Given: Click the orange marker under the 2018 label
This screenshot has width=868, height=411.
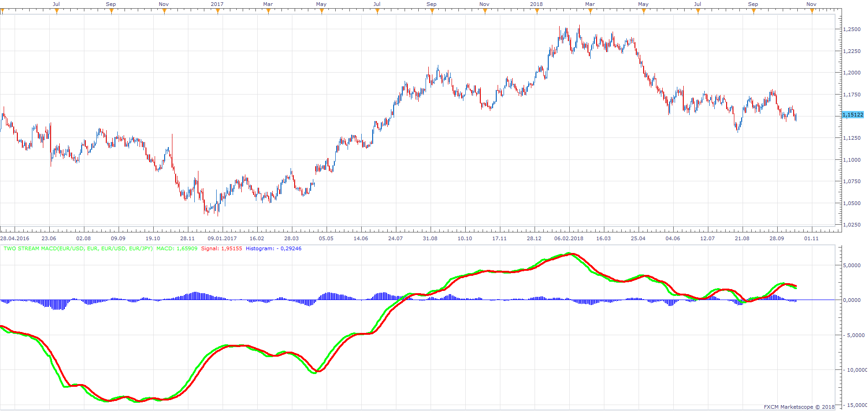Looking at the screenshot, I should point(537,11).
